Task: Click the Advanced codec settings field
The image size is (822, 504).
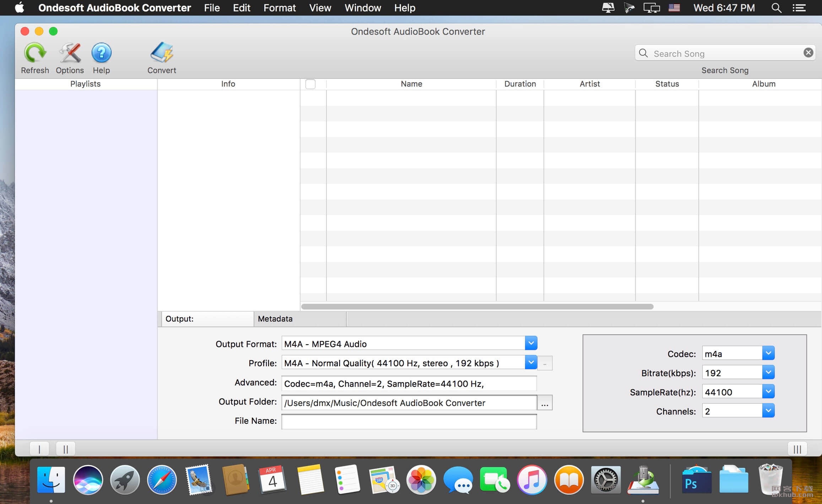Action: pos(409,384)
